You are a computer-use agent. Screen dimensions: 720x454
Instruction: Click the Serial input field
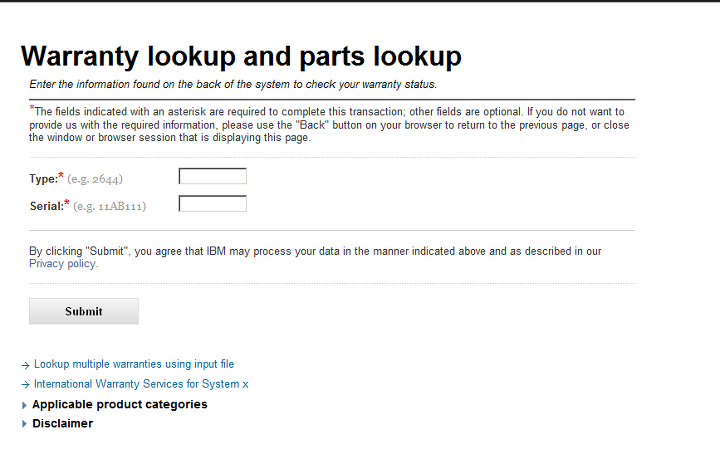[213, 204]
